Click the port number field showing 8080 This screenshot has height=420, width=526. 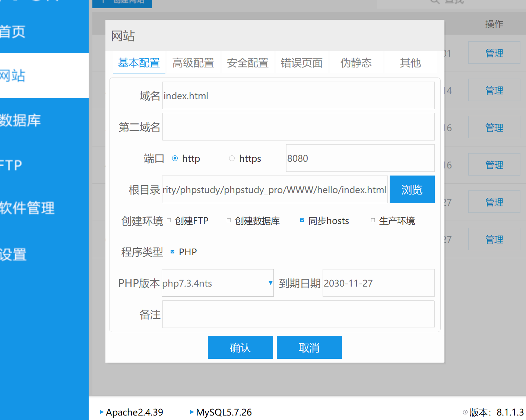[360, 158]
